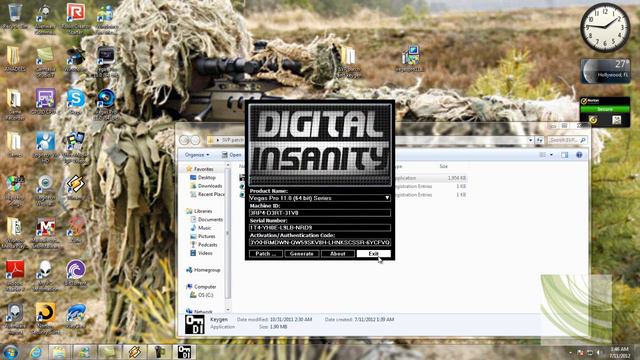Click Explorer forward navigation button
This screenshot has height=360, width=640.
tap(196, 140)
